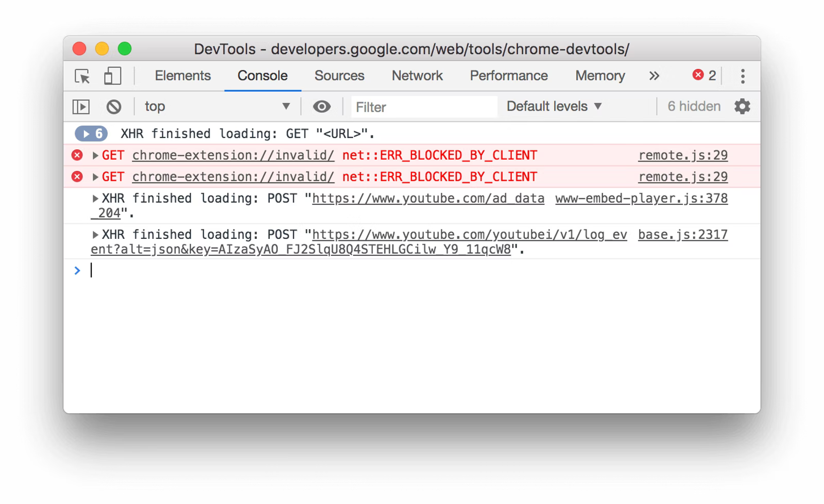Open DevTools Settings gear
This screenshot has width=824, height=504.
click(x=743, y=106)
